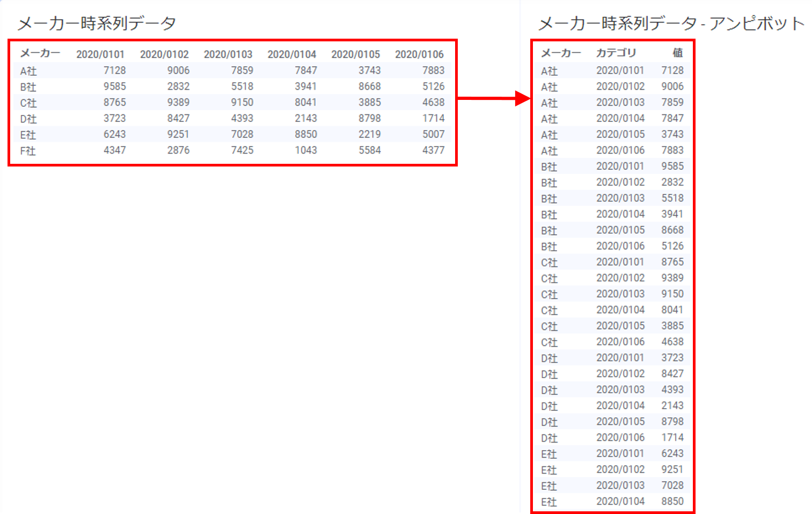Click value 9585 in the left table
This screenshot has height=514, width=812.
click(x=114, y=86)
